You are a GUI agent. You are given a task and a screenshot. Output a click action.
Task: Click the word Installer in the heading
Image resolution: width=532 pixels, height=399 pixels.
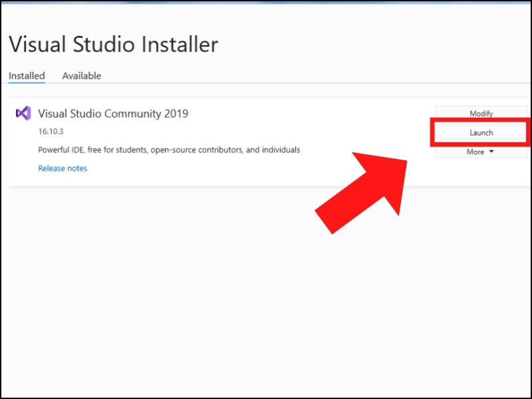[180, 45]
